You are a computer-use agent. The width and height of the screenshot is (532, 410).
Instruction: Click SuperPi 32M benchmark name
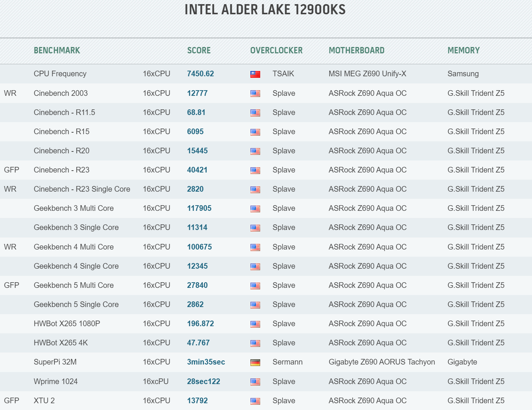55,362
